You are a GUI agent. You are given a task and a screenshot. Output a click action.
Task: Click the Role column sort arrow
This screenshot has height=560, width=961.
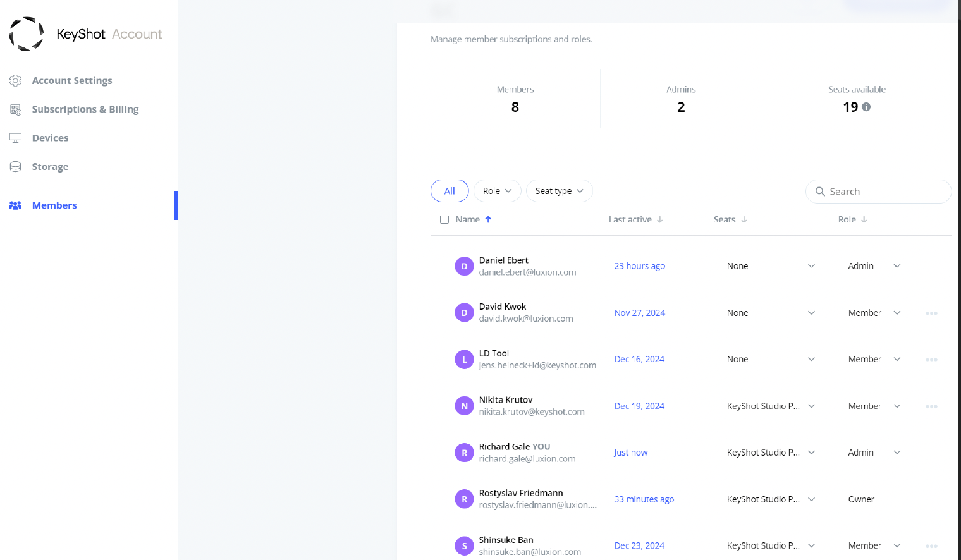click(864, 219)
